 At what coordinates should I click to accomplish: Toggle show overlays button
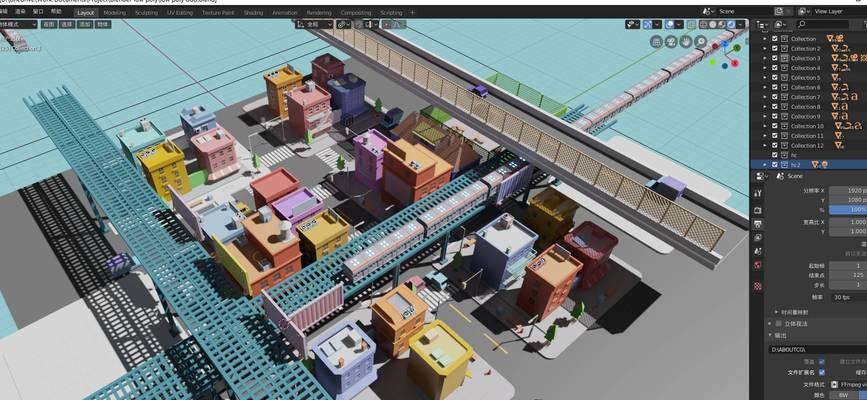pos(669,24)
